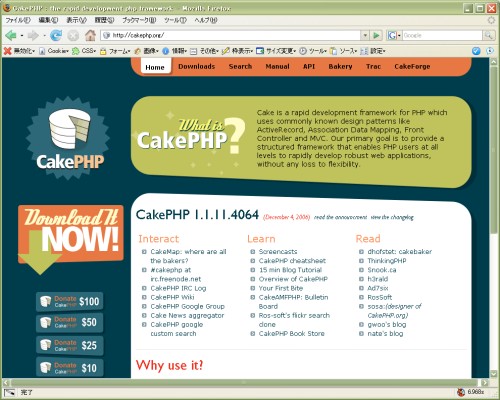Open the 'view the changelog' link
The image size is (500, 400).
[x=392, y=217]
